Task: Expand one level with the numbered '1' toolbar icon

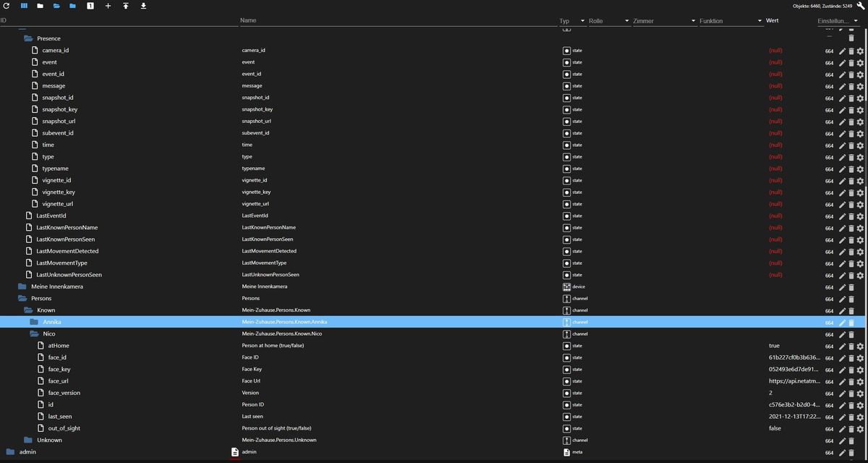Action: coord(90,6)
